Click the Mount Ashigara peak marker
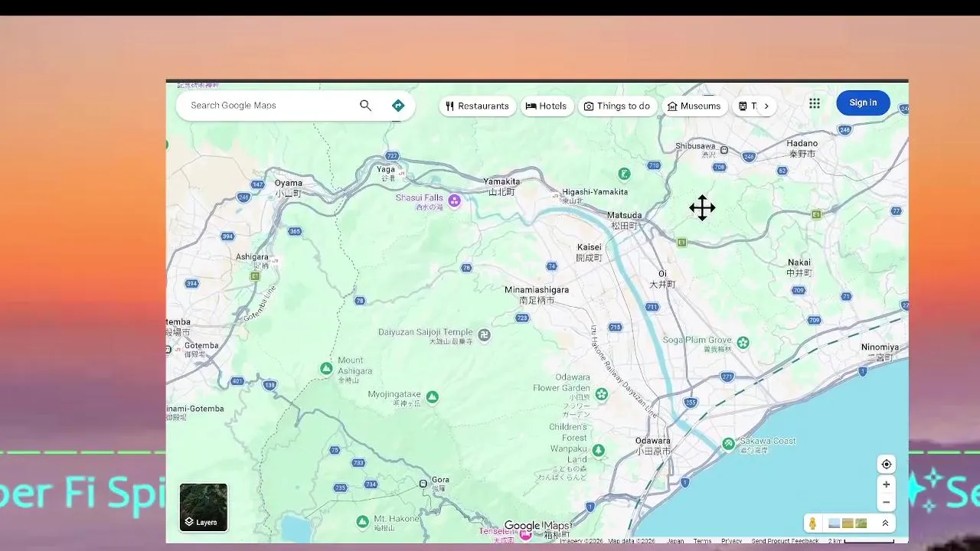 326,369
